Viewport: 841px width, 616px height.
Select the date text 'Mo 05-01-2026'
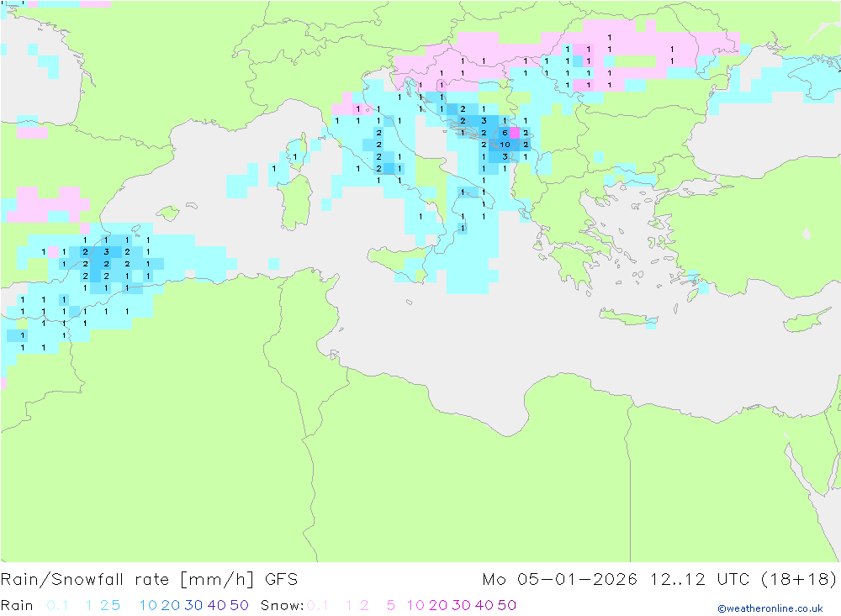point(559,580)
